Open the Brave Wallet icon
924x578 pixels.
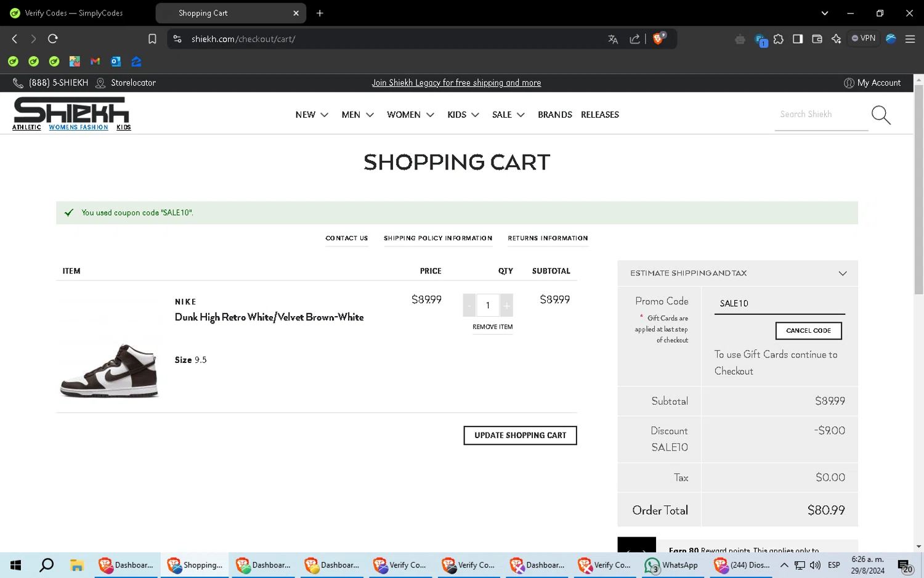point(817,39)
